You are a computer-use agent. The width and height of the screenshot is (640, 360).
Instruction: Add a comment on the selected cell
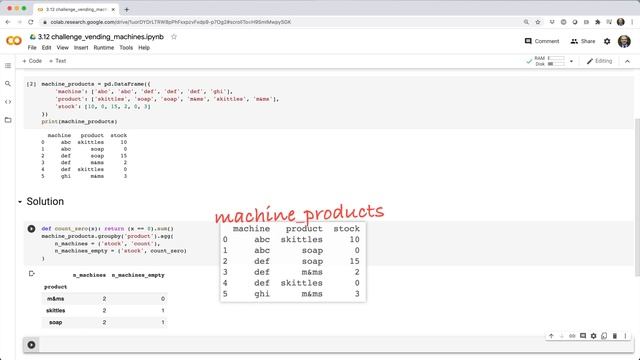pos(583,336)
